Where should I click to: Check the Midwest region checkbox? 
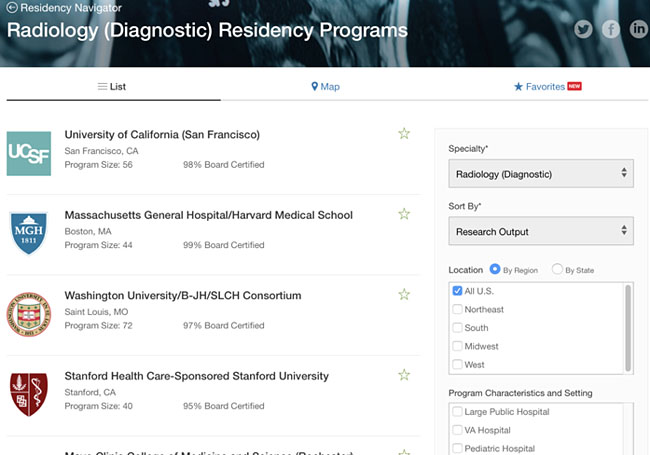click(457, 346)
